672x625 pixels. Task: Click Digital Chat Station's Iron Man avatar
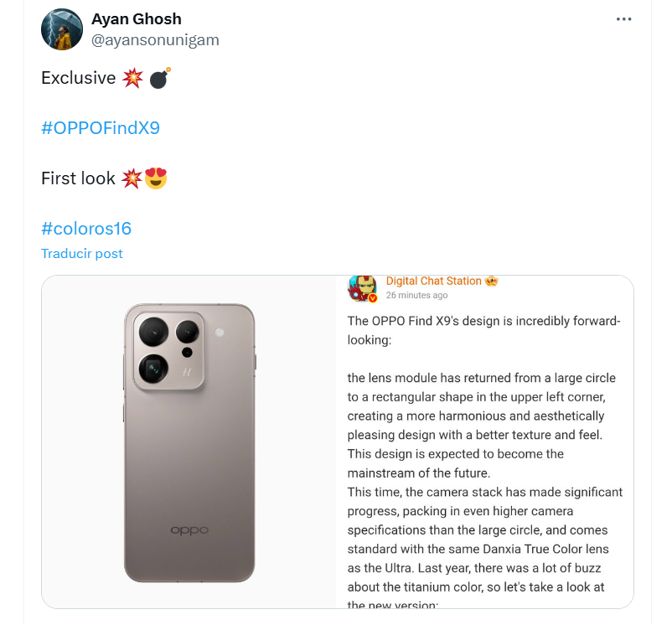tap(362, 287)
